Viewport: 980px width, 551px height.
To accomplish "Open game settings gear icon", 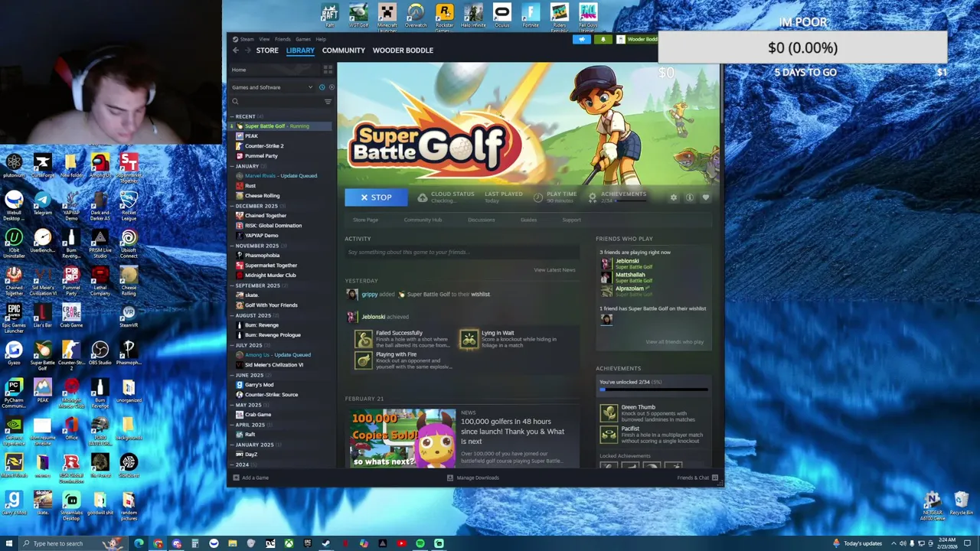I will (674, 197).
